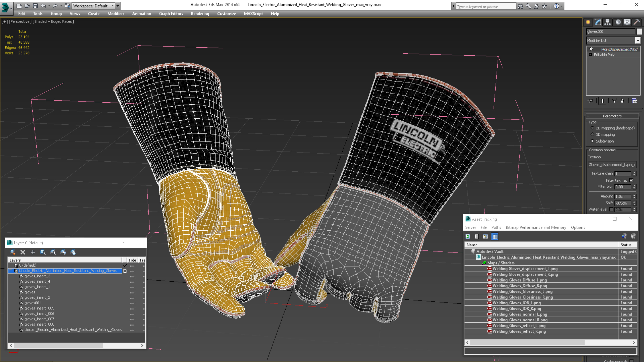Click the binoculars search icon
The width and height of the screenshot is (644, 362).
tap(520, 6)
